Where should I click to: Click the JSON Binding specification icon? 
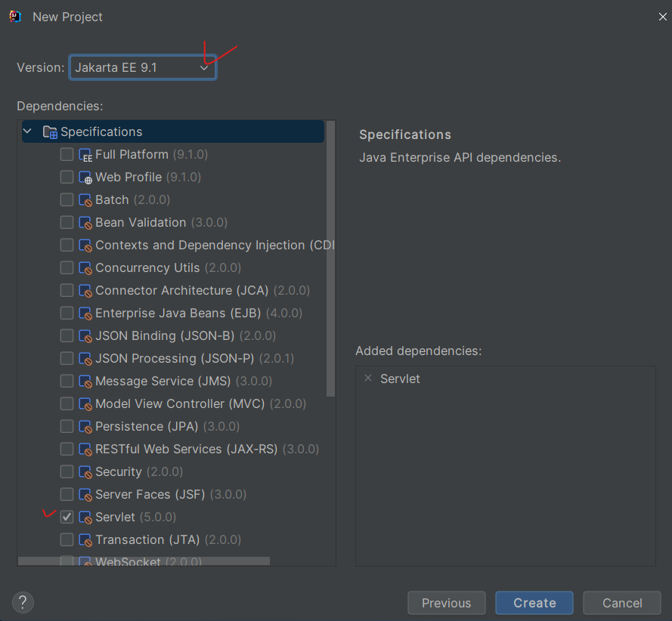pos(85,336)
